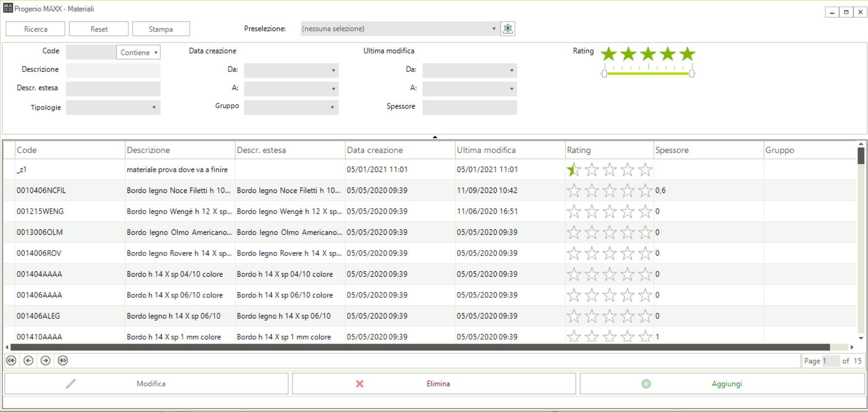Click right handle of rating range slider
The image size is (868, 412).
pyautogui.click(x=692, y=73)
